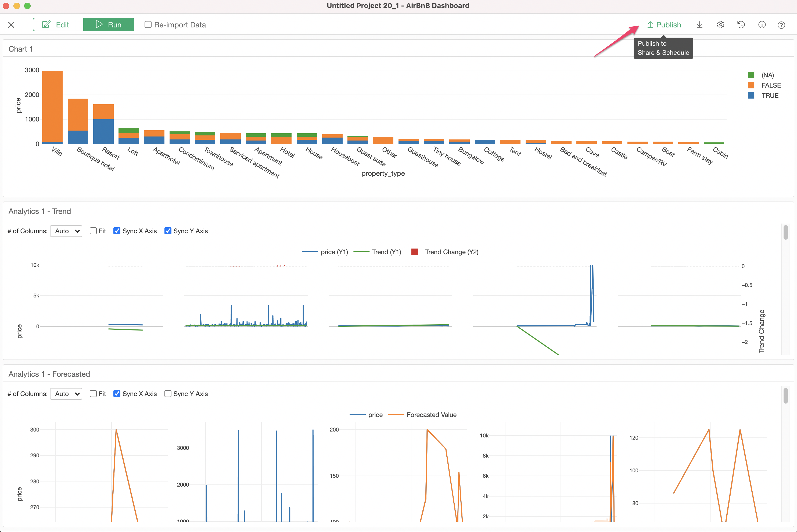797x532 pixels.
Task: Open dashboard settings gear icon
Action: point(720,25)
